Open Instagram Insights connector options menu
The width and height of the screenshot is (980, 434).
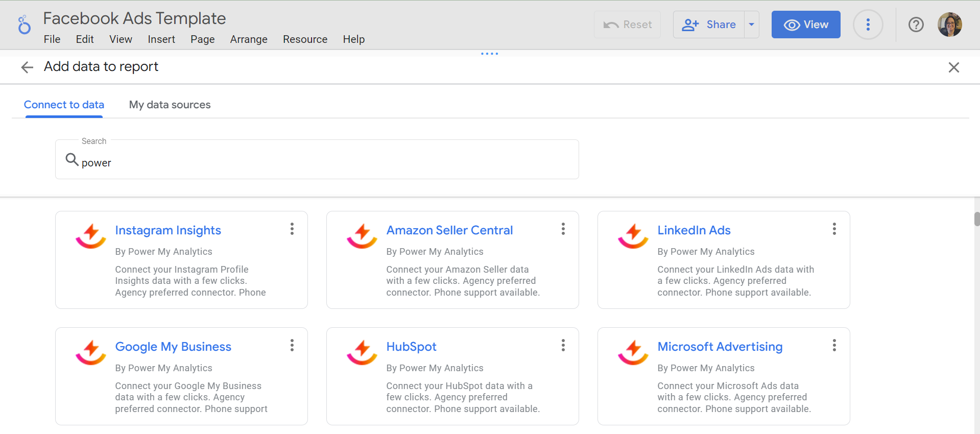[292, 229]
